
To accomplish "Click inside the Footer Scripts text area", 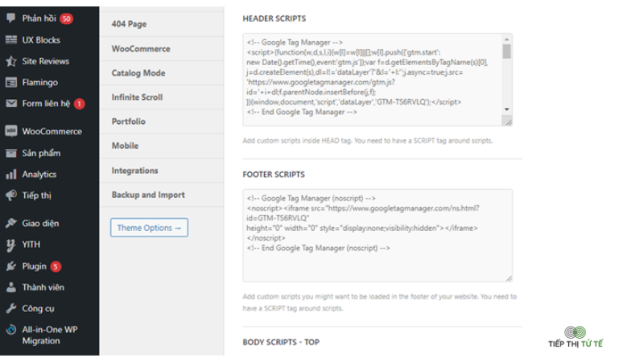I will click(x=378, y=236).
